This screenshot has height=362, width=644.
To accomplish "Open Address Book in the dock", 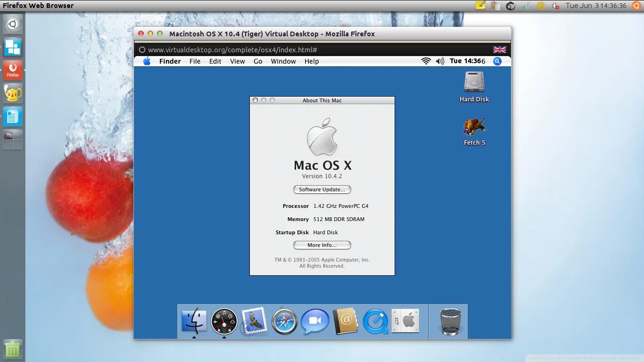I will click(x=346, y=321).
